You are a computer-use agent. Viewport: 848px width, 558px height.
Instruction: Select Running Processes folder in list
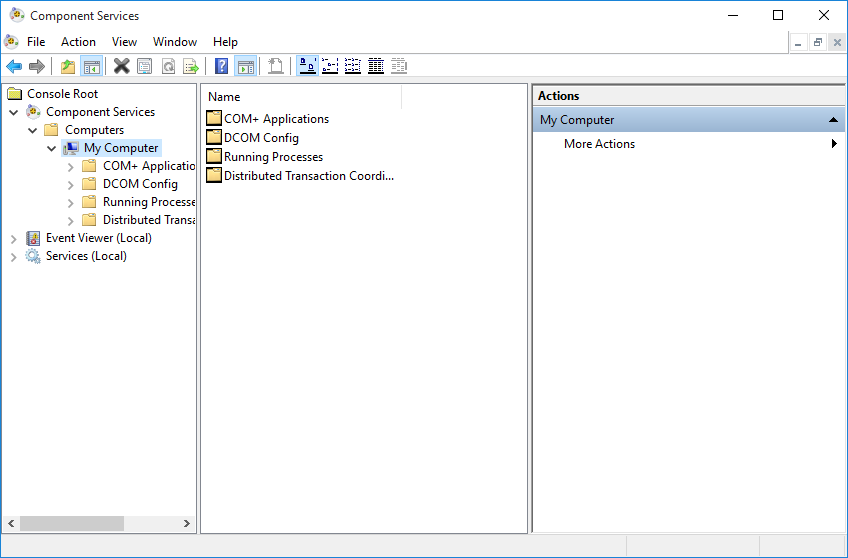273,157
